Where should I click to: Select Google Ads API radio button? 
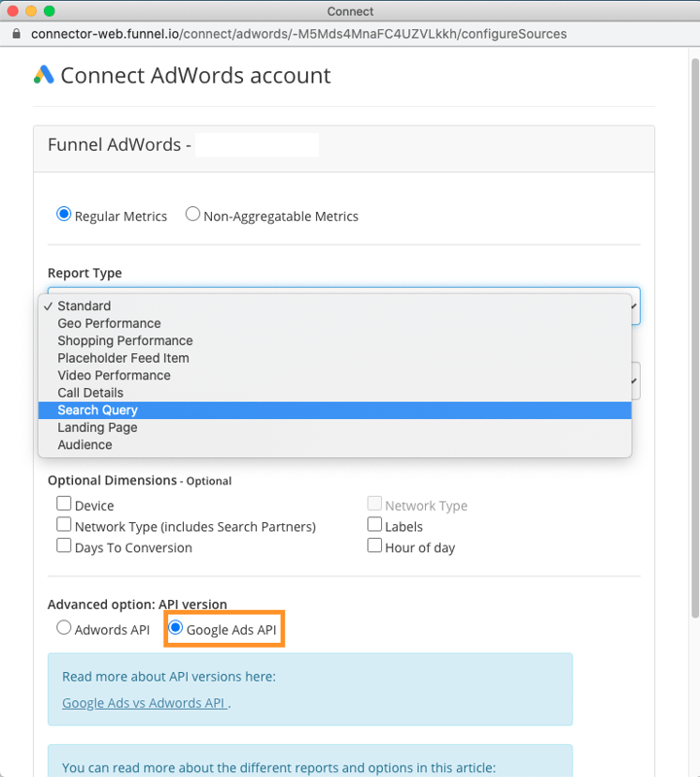175,627
